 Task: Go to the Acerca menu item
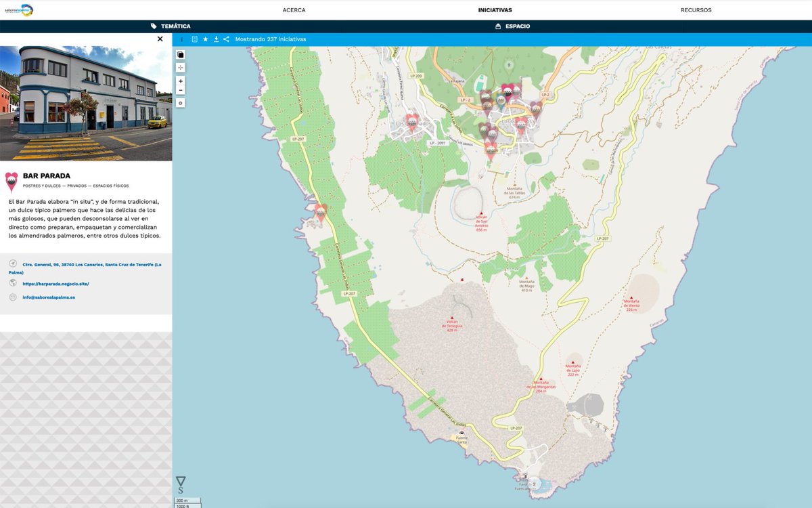[x=294, y=10]
